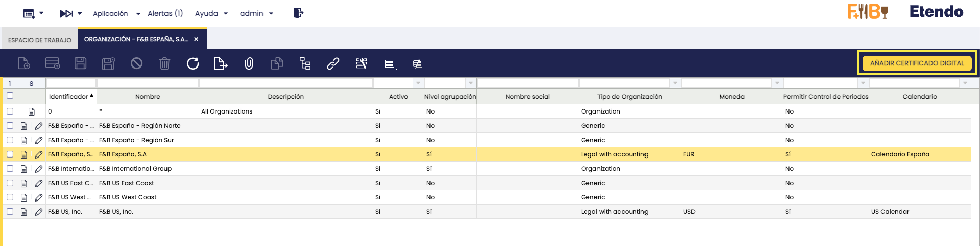
Task: Click the Nombre filter input field
Action: (x=148, y=83)
